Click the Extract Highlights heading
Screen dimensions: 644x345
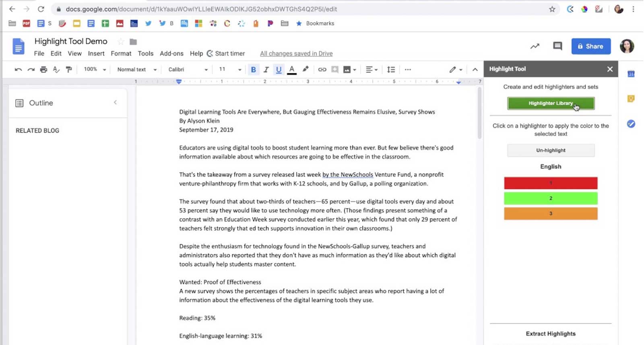point(551,334)
